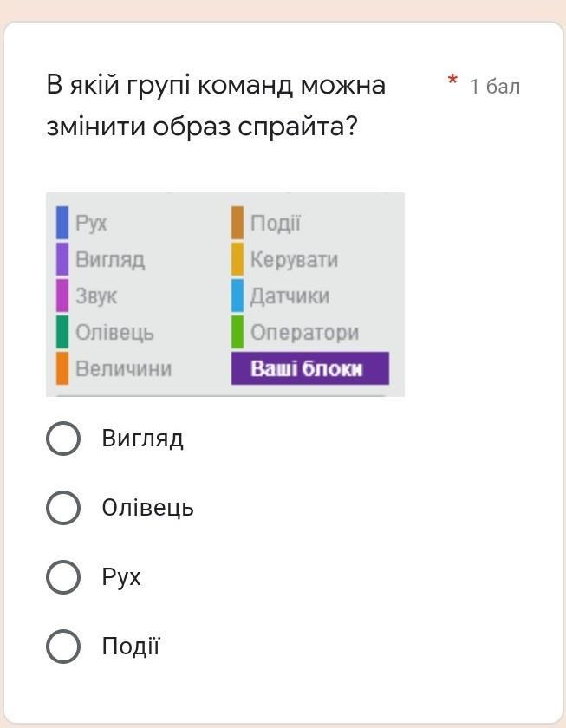Click the yellow Керувати color swatch
This screenshot has height=728, width=566.
pos(237,259)
